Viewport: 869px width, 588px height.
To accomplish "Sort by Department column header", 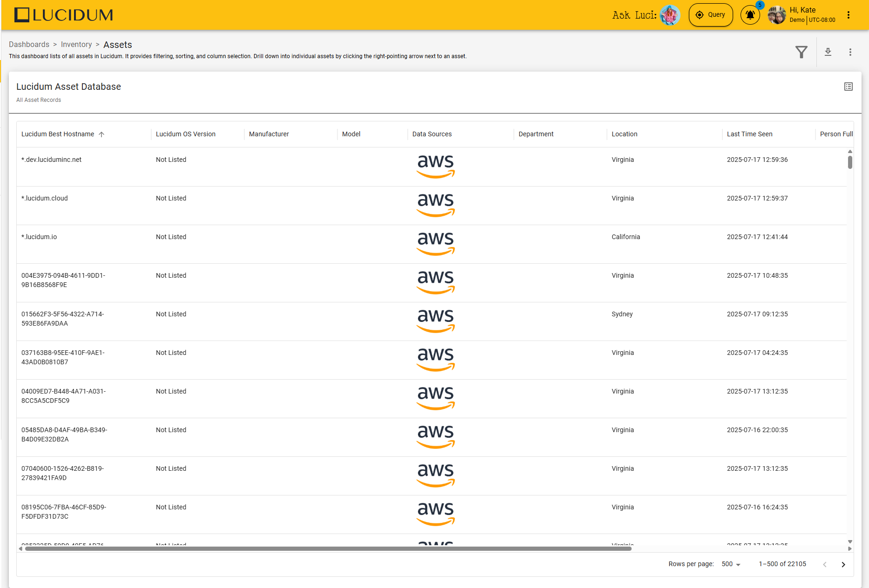I will pyautogui.click(x=536, y=134).
